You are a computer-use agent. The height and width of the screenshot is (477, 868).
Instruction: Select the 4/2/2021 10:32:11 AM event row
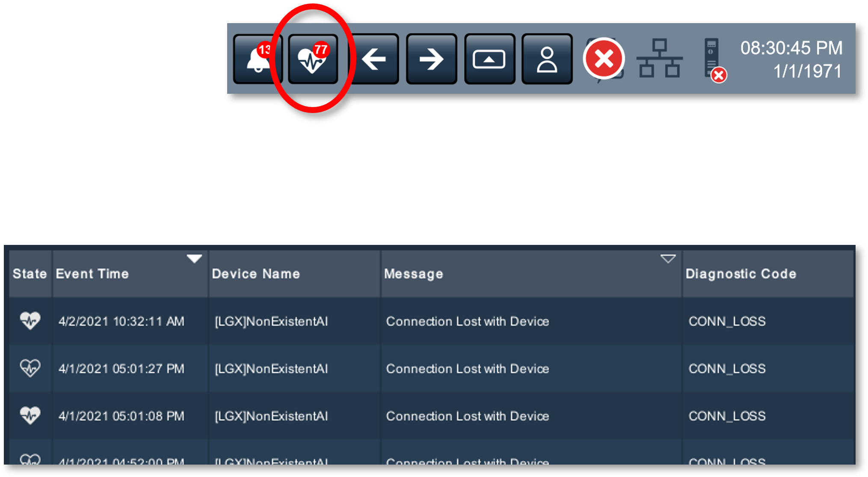(431, 321)
